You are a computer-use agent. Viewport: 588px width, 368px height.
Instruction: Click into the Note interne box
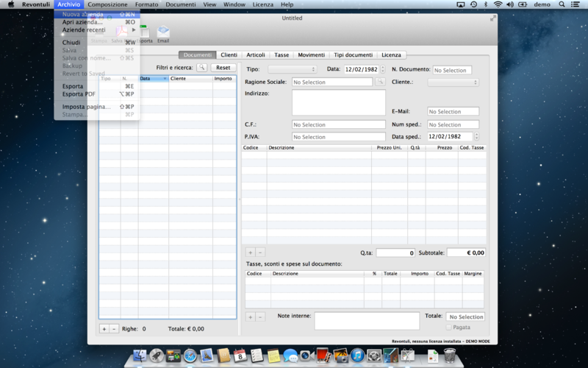coord(367,321)
